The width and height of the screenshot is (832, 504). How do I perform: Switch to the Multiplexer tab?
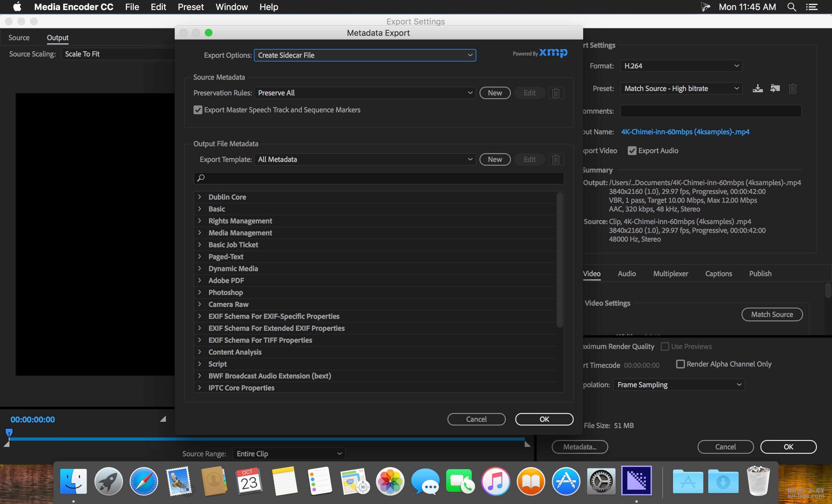[x=670, y=273]
